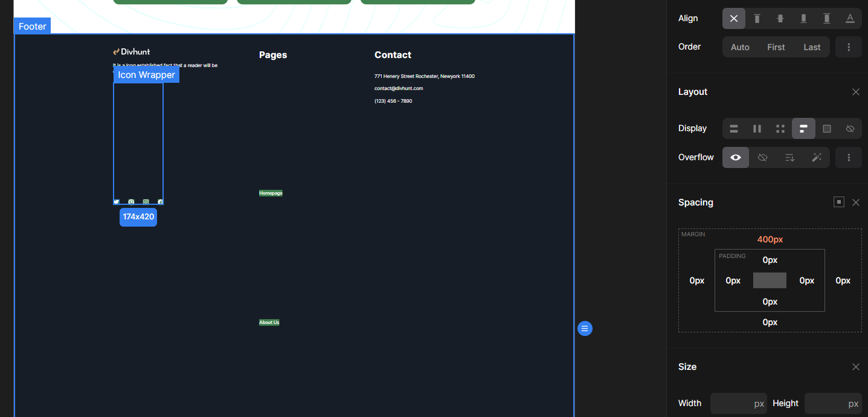
Task: Choose align stretch icon
Action: click(827, 18)
